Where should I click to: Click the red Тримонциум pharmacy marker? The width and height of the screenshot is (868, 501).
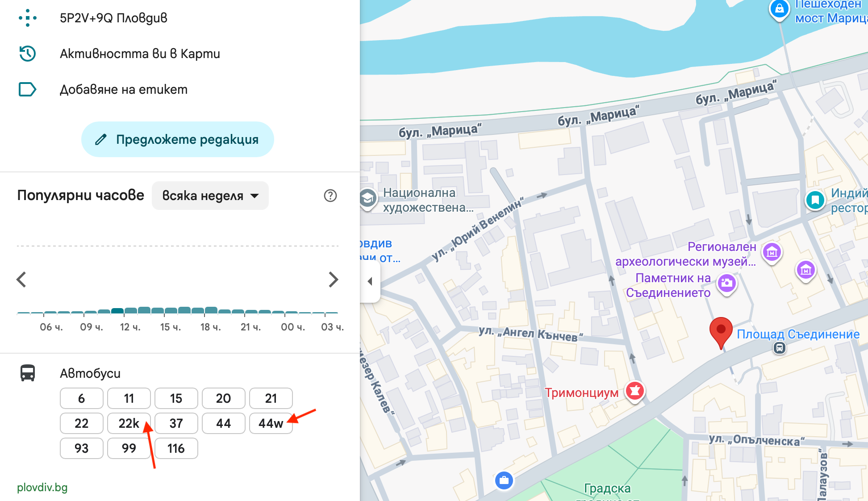[x=635, y=391]
